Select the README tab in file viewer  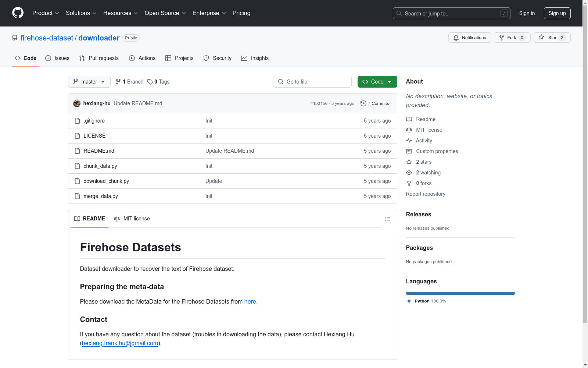90,219
